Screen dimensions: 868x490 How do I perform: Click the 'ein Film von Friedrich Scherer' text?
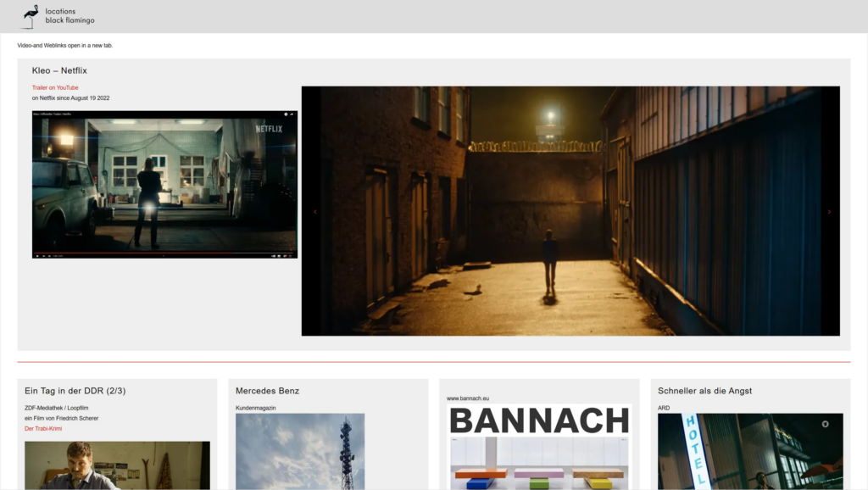[61, 419]
